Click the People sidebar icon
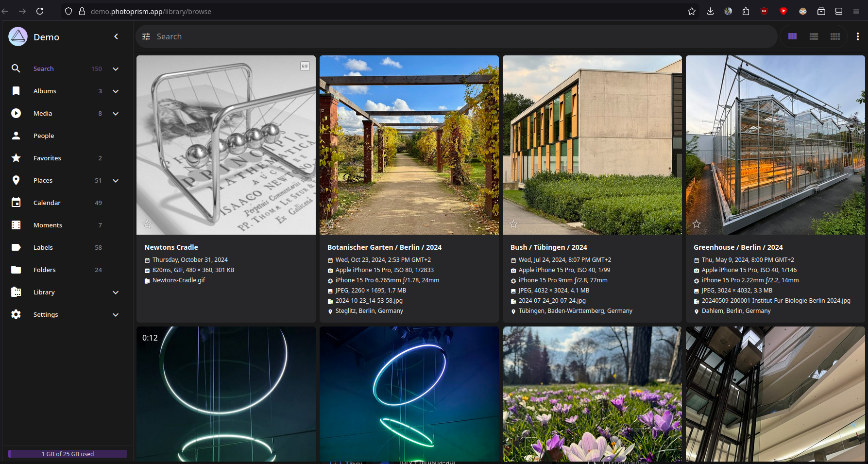This screenshot has height=464, width=868. (16, 136)
